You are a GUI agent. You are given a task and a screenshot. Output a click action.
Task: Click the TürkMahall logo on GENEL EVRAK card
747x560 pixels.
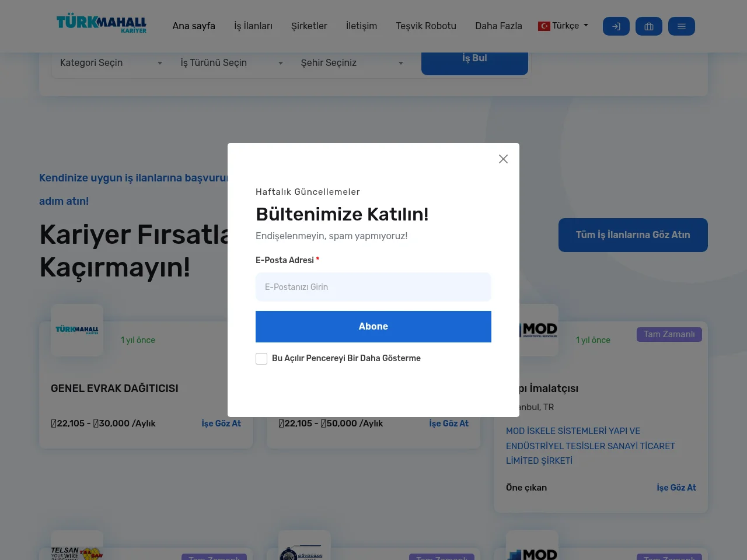(77, 330)
